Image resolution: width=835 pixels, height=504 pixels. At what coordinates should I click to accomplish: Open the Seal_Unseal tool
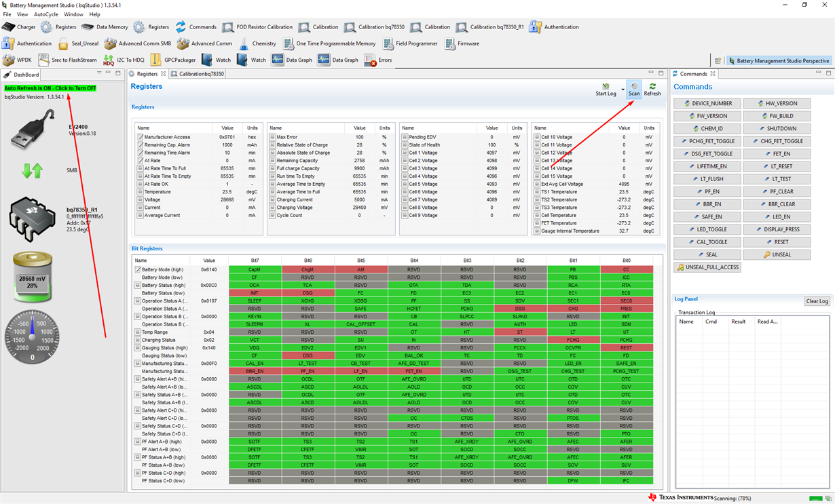tap(78, 43)
